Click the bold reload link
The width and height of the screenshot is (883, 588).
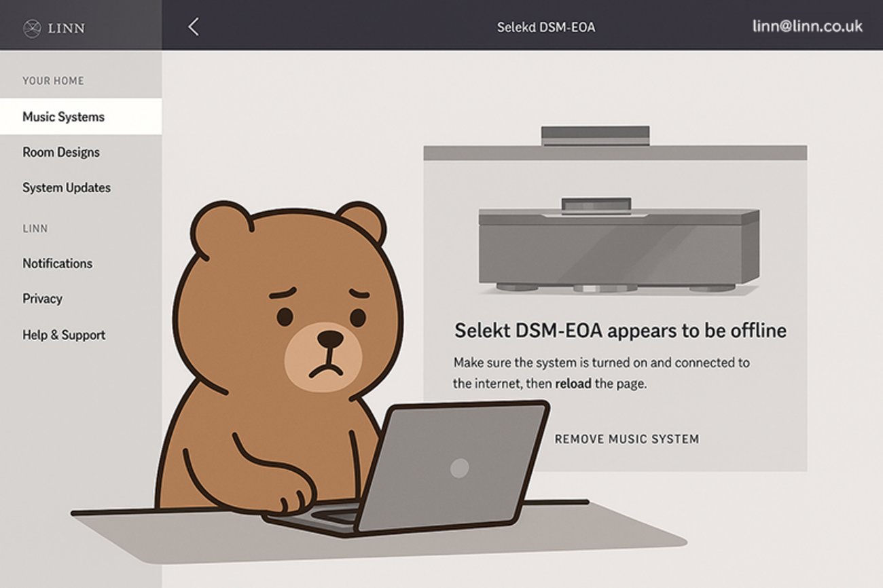click(573, 384)
